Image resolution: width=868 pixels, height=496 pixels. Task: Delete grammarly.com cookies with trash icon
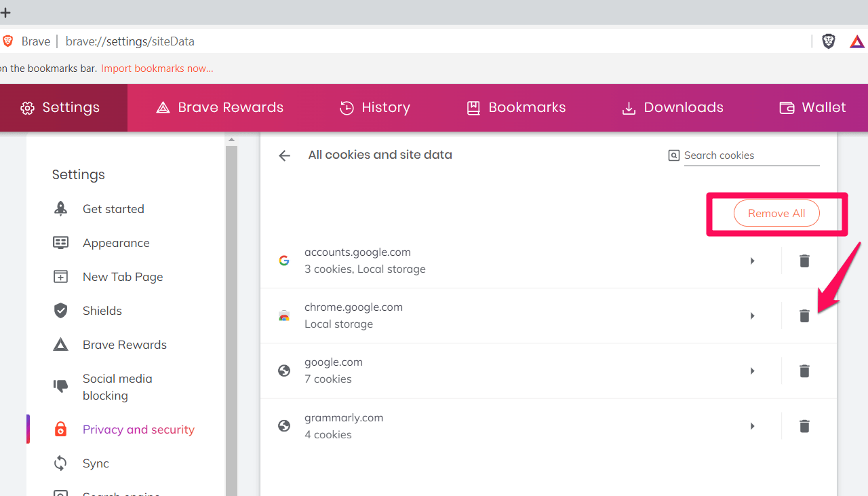(804, 426)
